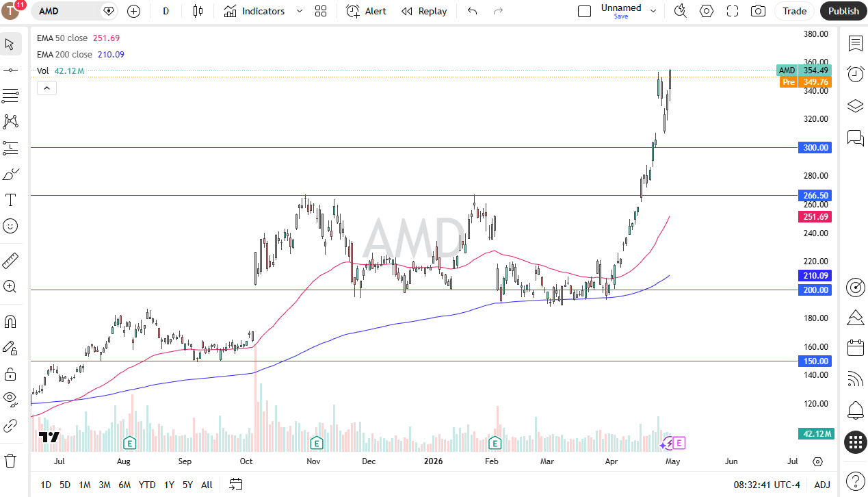Select the 6M time range
Screen dimensions: 868x497
pos(124,485)
